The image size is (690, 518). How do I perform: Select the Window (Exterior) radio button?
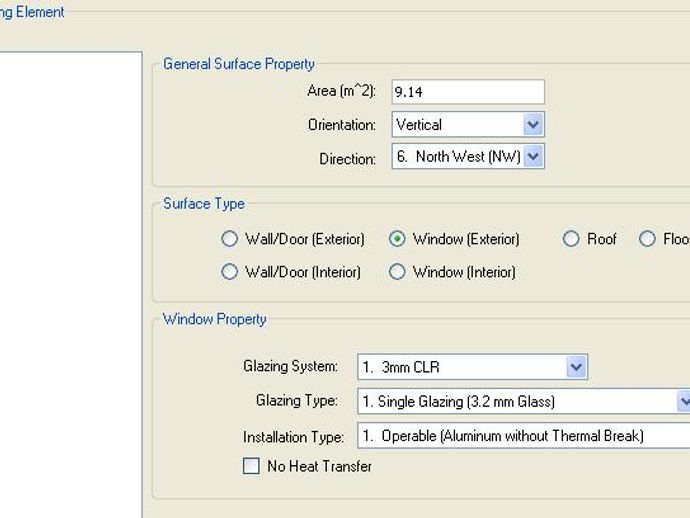[x=398, y=239]
